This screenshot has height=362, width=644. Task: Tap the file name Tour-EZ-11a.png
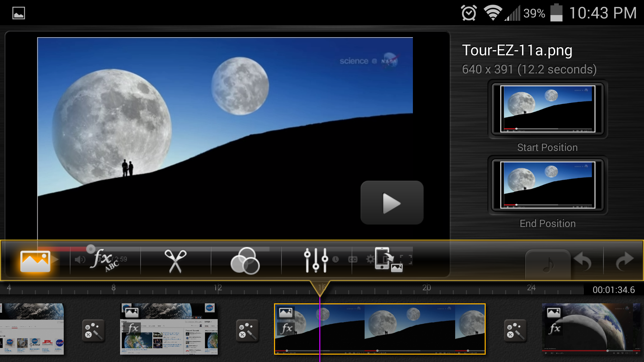pos(517,50)
